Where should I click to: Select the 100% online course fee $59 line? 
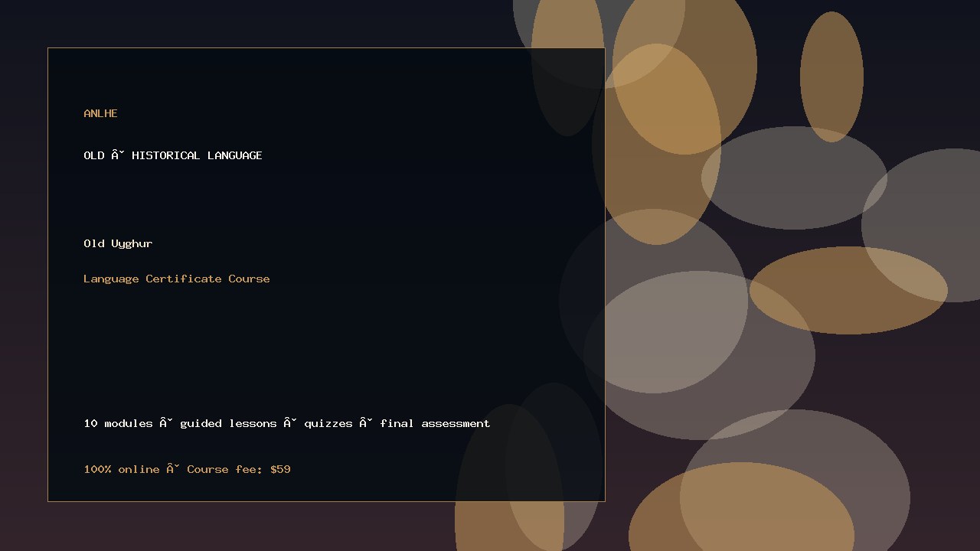(187, 469)
